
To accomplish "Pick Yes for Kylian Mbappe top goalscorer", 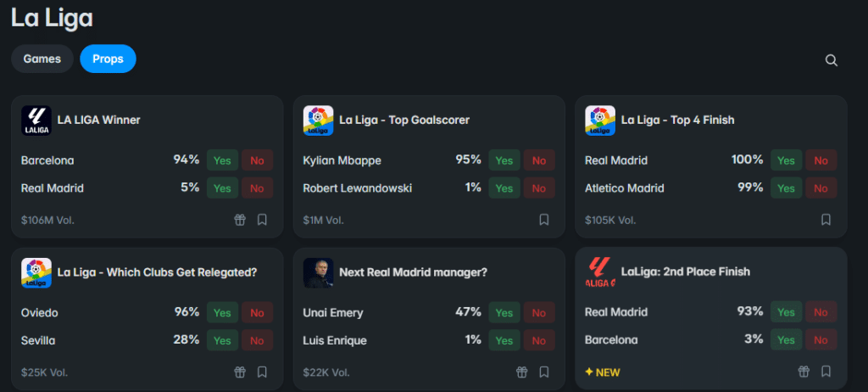I will 504,160.
